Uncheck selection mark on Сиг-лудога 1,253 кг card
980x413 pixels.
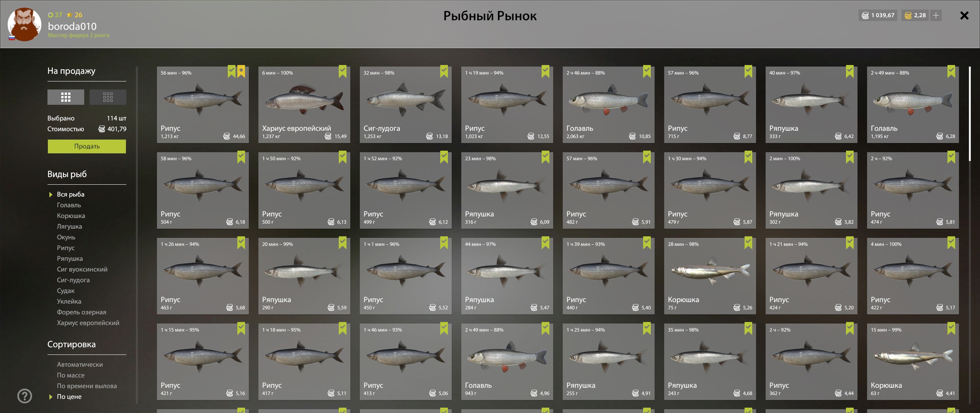[444, 71]
